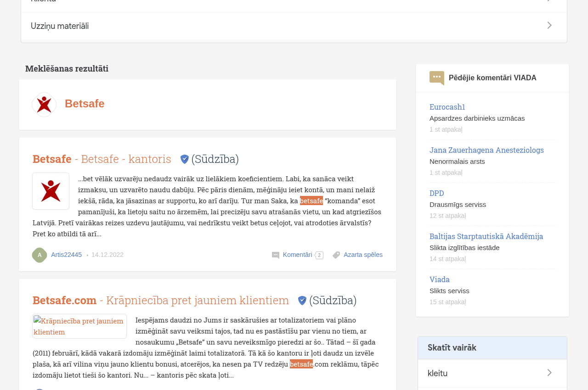Click '12 st atpakaļ' timestamp

pos(447,216)
